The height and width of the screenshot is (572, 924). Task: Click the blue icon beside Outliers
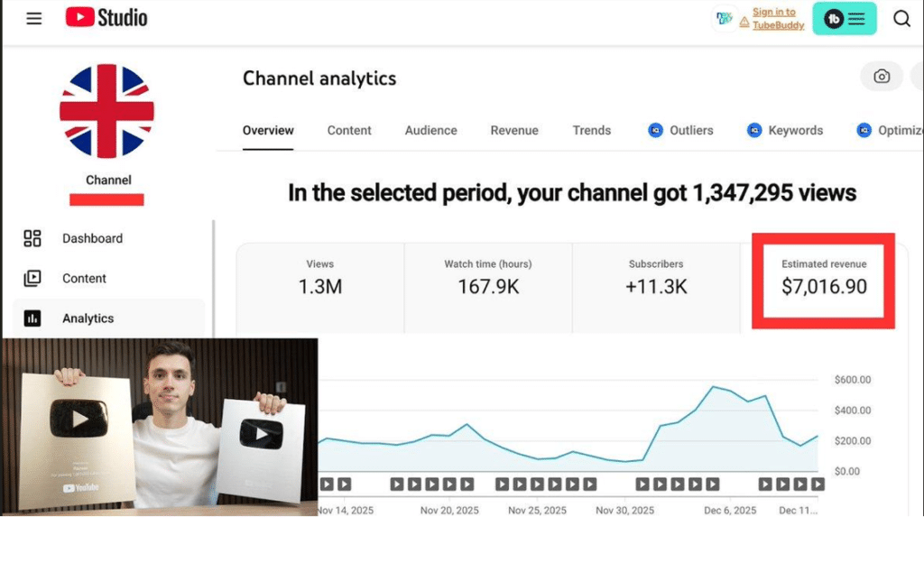click(x=655, y=130)
